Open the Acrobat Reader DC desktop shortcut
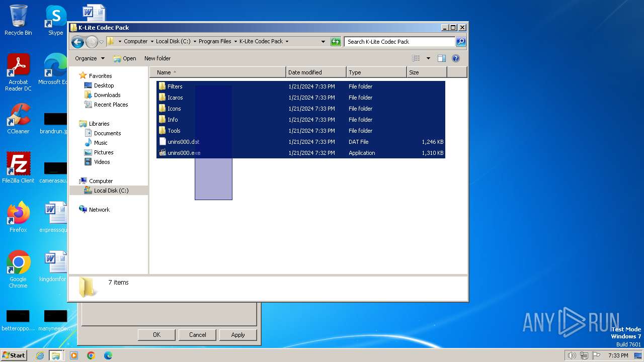 18,72
